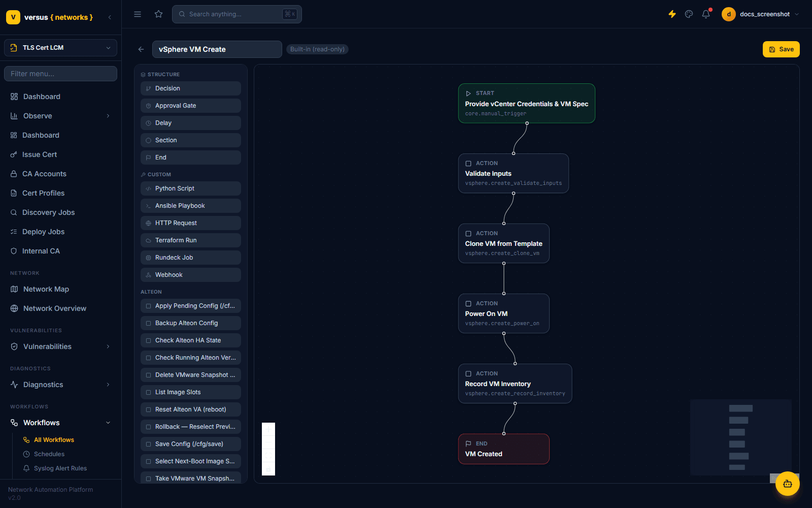Add the Terraform Run block
The width and height of the screenshot is (812, 508).
click(x=191, y=240)
